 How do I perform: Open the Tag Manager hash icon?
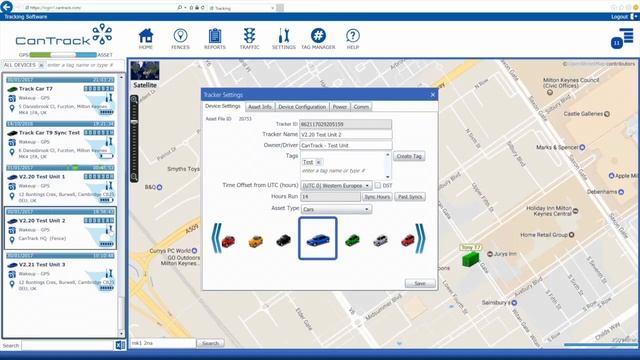[318, 39]
